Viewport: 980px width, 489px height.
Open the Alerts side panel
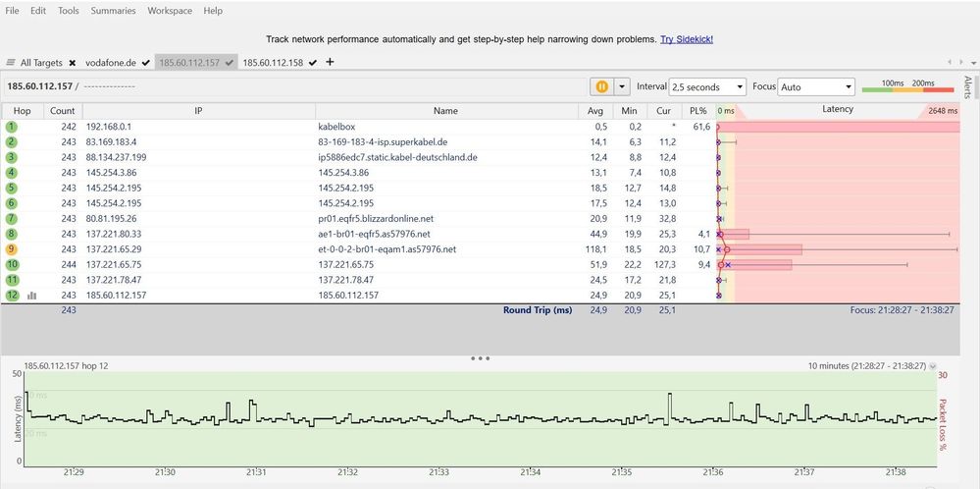(967, 88)
